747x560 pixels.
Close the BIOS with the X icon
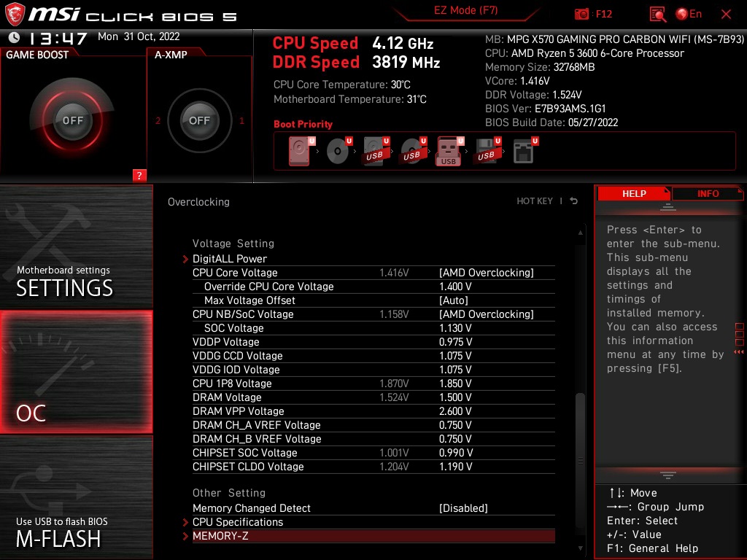pyautogui.click(x=726, y=15)
